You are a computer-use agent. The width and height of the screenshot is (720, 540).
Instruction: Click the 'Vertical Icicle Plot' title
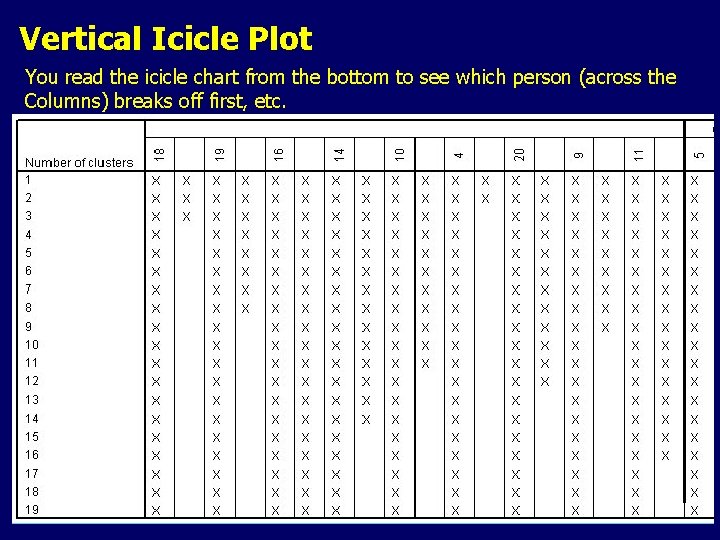tap(166, 38)
